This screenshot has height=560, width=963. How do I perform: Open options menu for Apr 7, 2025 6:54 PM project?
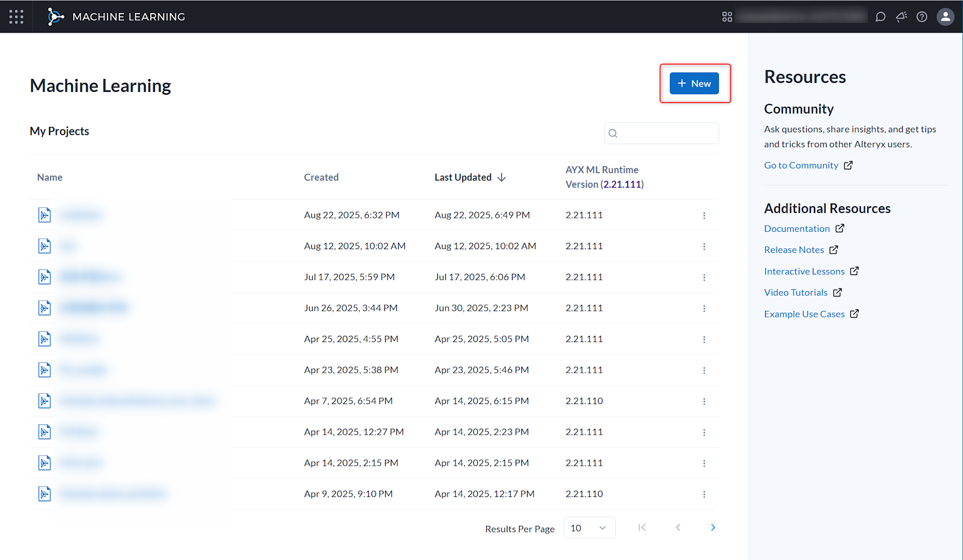pos(704,401)
